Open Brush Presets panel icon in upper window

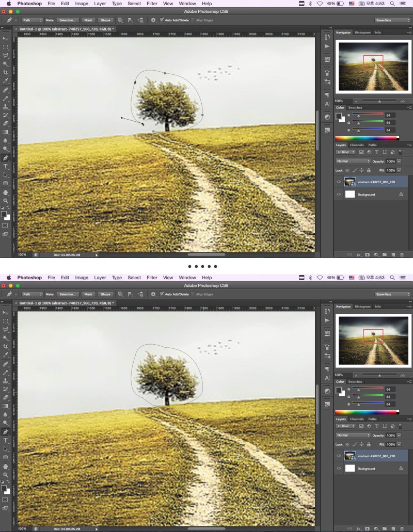pos(327,82)
